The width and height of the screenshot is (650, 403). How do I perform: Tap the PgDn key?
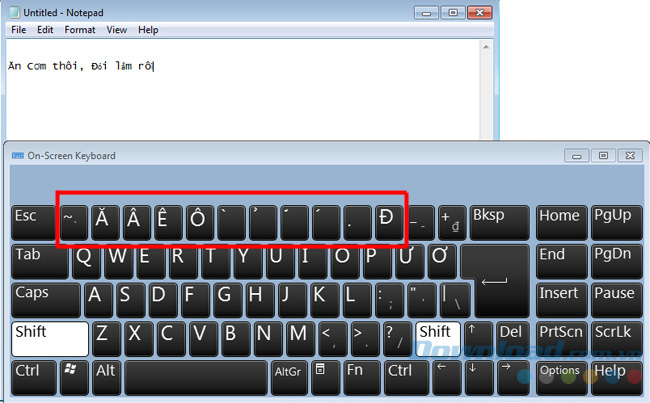coord(616,261)
